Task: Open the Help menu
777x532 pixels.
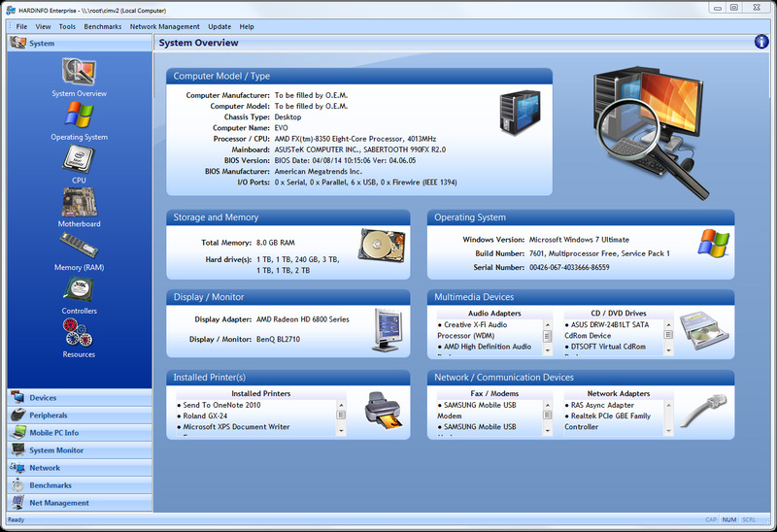Action: point(247,27)
